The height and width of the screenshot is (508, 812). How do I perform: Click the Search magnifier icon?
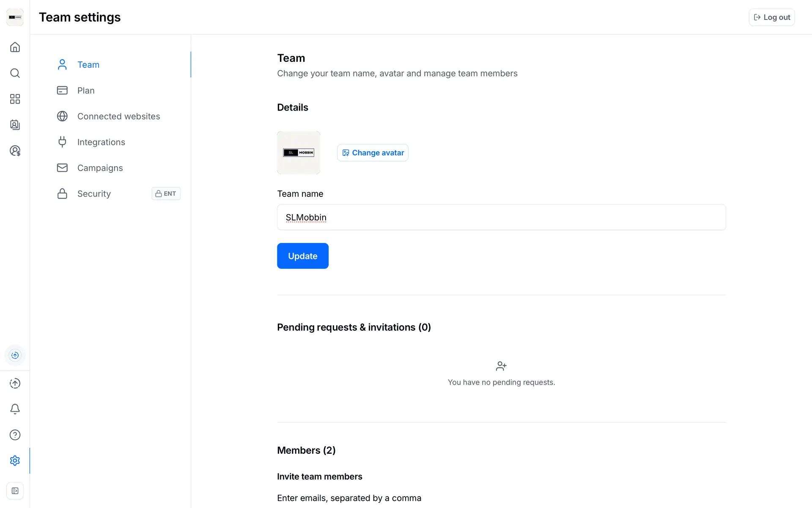pos(15,73)
